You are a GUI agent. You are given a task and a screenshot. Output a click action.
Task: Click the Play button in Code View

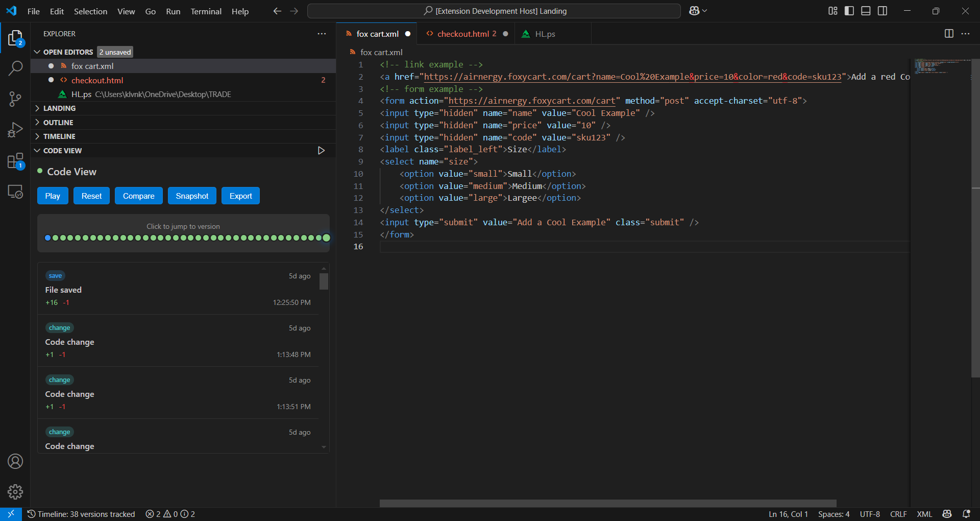[53, 196]
